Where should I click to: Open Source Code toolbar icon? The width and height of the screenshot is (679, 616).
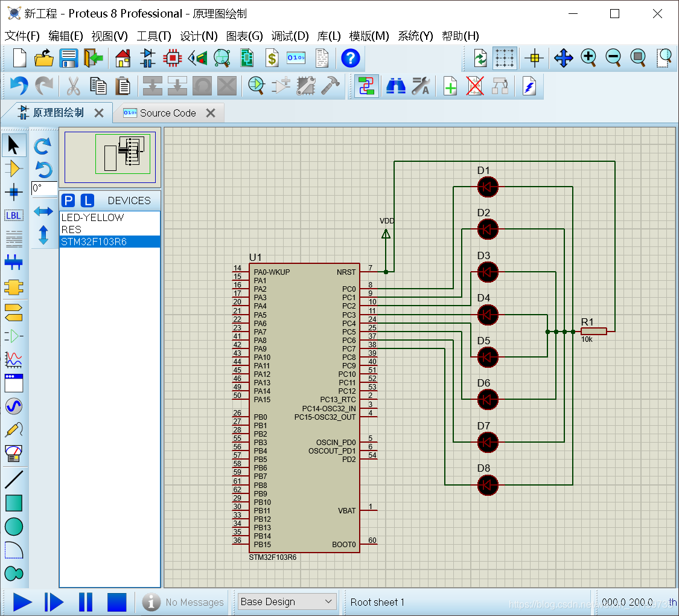296,58
